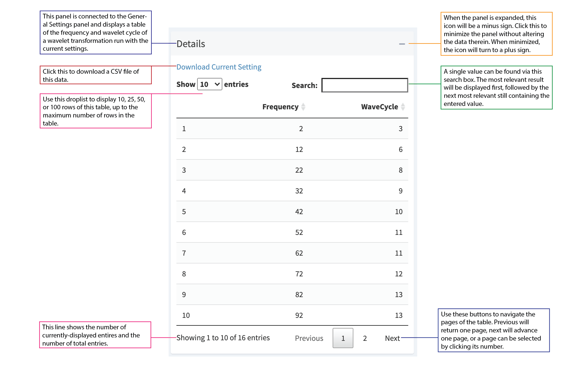
Task: Click the Details panel title
Action: [191, 44]
